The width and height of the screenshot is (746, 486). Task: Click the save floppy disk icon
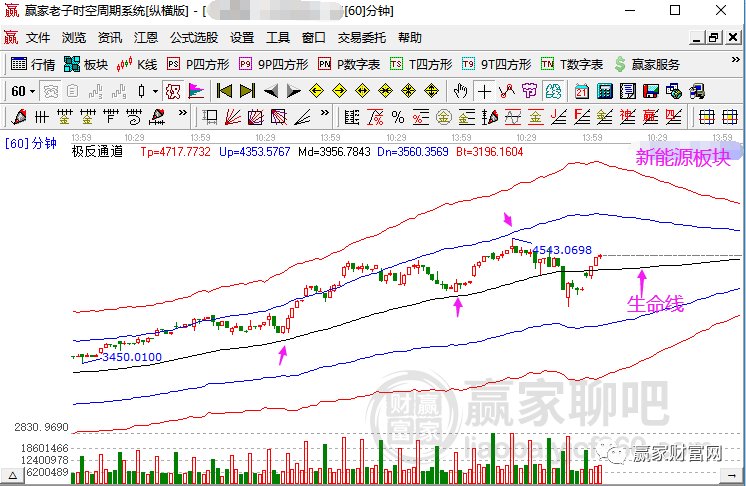[x=650, y=91]
